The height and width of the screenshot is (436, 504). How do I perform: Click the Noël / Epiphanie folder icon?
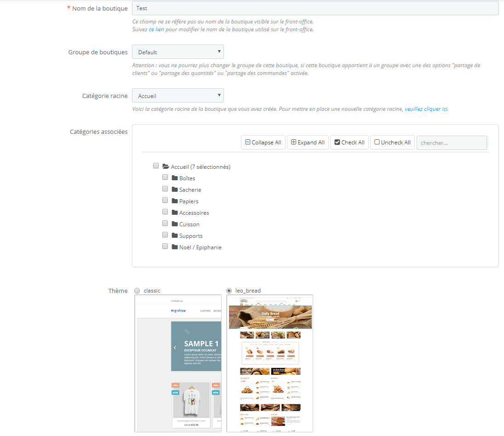[175, 247]
